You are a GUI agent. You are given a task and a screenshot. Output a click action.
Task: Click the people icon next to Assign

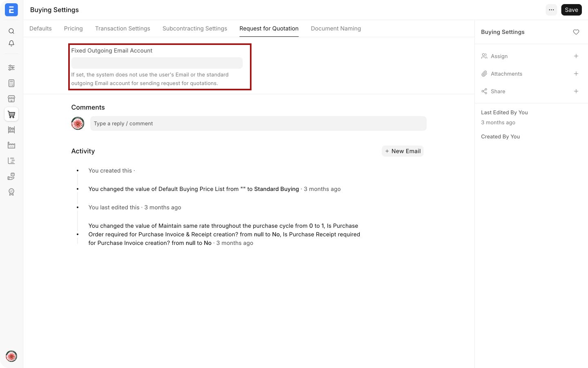(484, 56)
